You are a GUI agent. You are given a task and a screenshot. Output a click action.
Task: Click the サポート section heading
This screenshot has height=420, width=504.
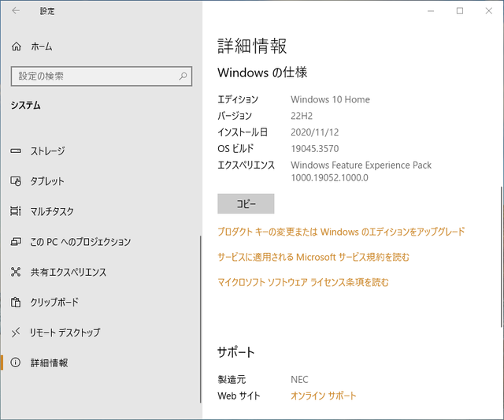click(x=236, y=352)
